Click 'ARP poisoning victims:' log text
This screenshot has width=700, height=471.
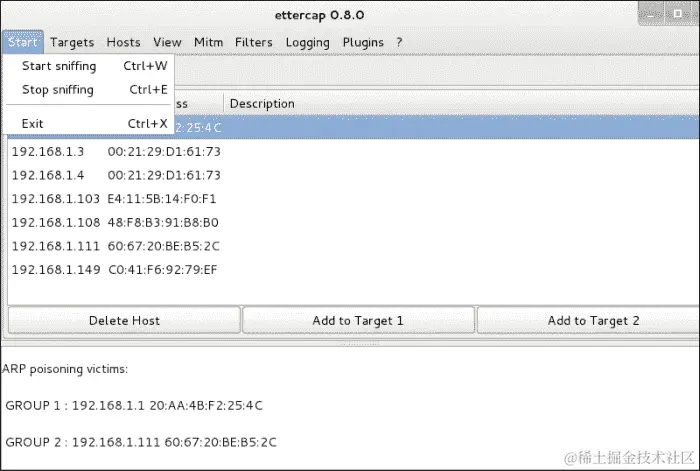click(x=65, y=369)
